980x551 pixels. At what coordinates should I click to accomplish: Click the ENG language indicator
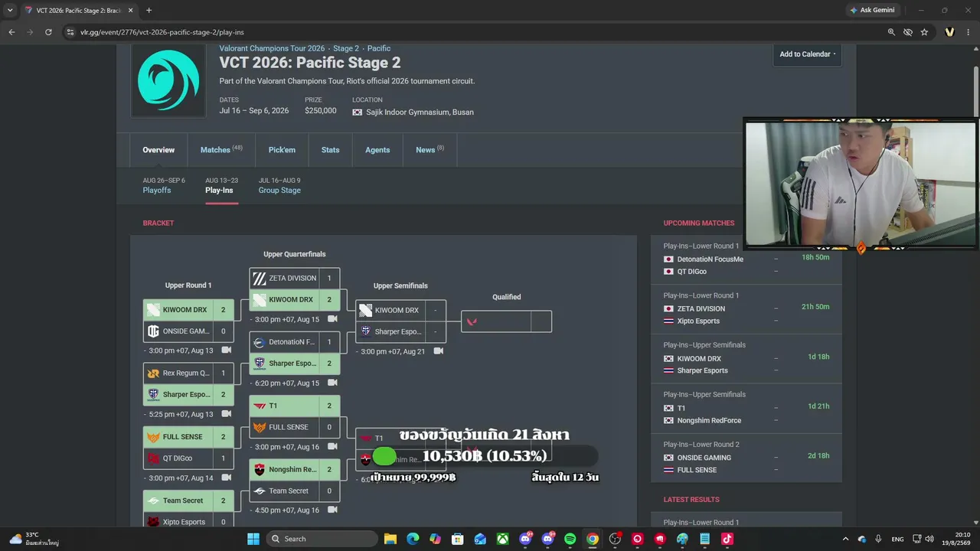[x=897, y=539]
